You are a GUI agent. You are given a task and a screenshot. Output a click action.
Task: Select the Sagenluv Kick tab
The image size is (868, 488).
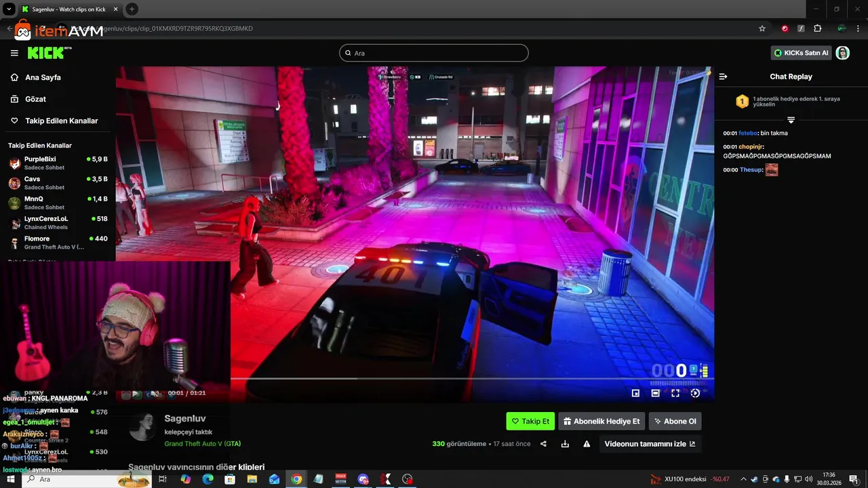point(70,9)
